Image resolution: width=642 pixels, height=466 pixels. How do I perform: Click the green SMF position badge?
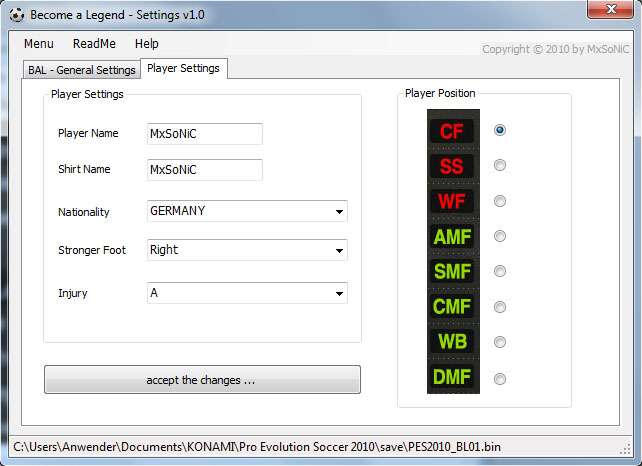[x=452, y=272]
